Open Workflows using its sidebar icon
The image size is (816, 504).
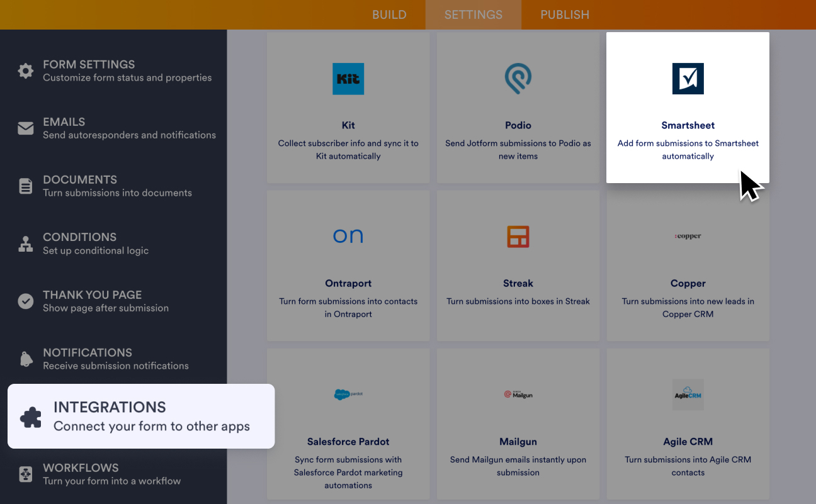click(x=25, y=474)
